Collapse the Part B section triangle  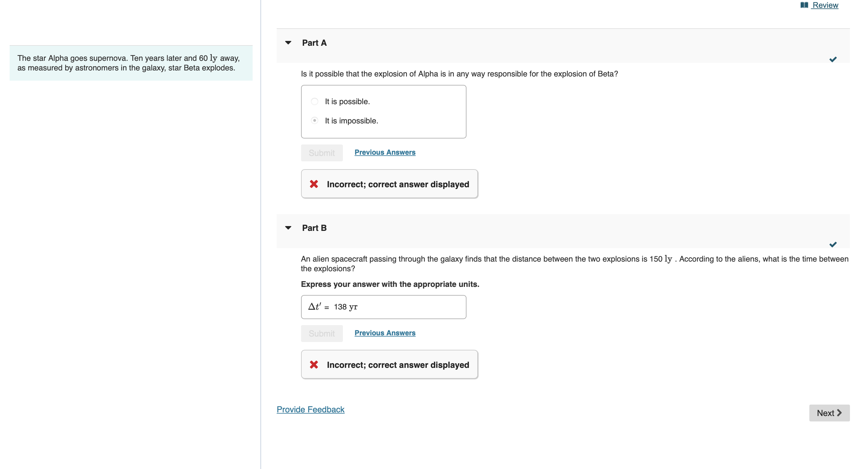point(288,228)
